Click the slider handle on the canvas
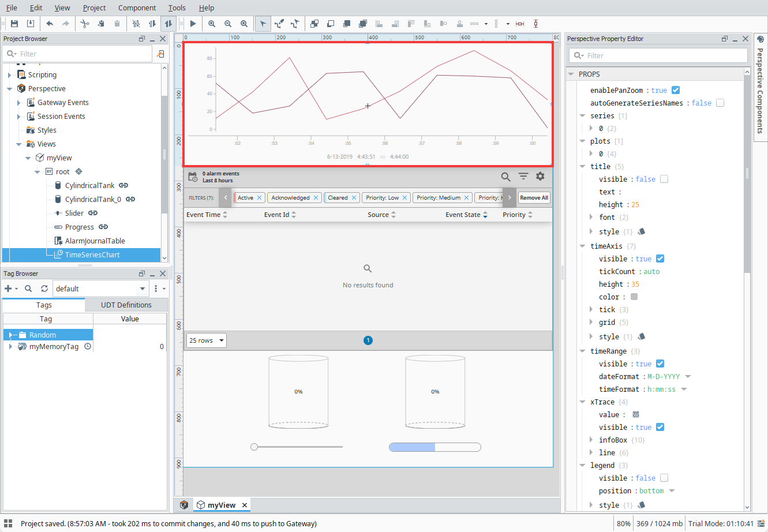 (x=254, y=447)
